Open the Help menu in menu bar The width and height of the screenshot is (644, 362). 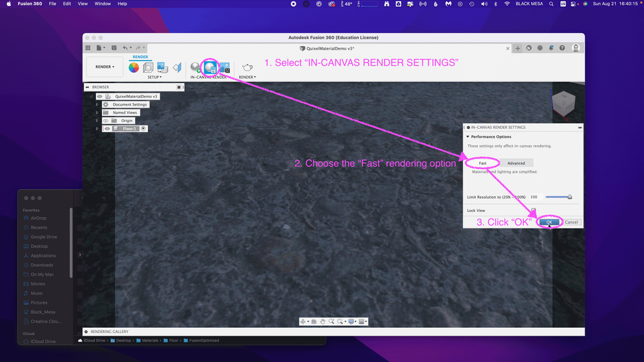pos(122,4)
